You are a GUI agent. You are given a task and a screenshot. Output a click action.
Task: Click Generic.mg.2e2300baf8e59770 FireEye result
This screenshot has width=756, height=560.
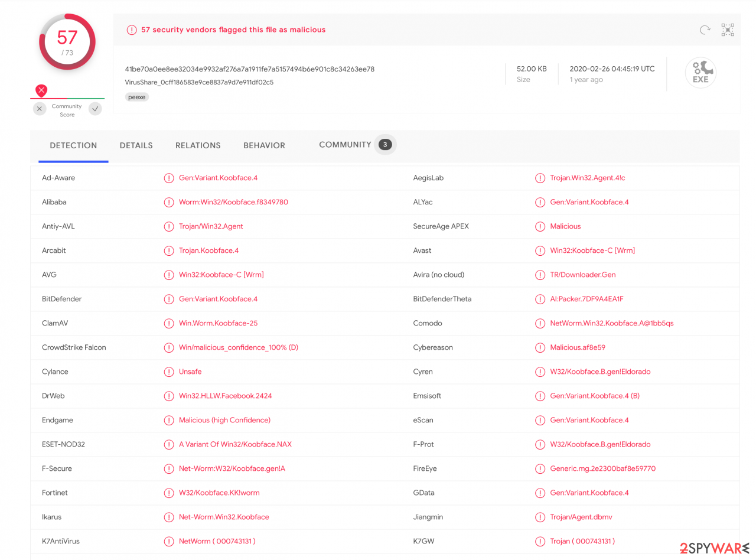coord(602,468)
